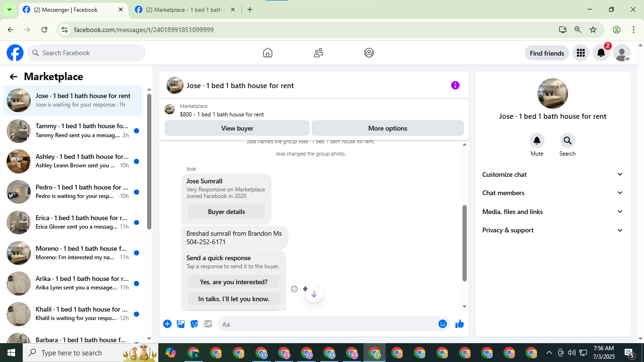Open the Friends icon in top navigation

point(319,53)
